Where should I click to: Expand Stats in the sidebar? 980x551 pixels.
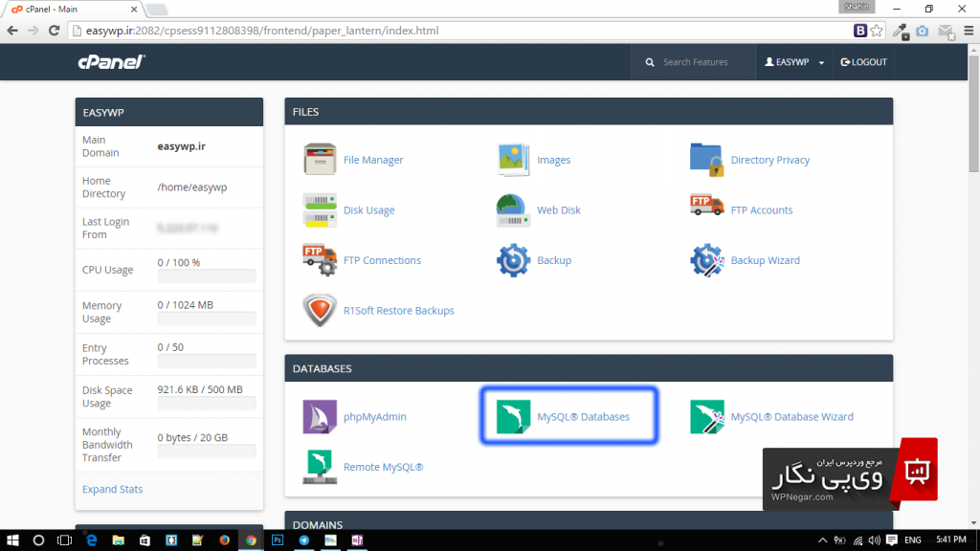113,489
